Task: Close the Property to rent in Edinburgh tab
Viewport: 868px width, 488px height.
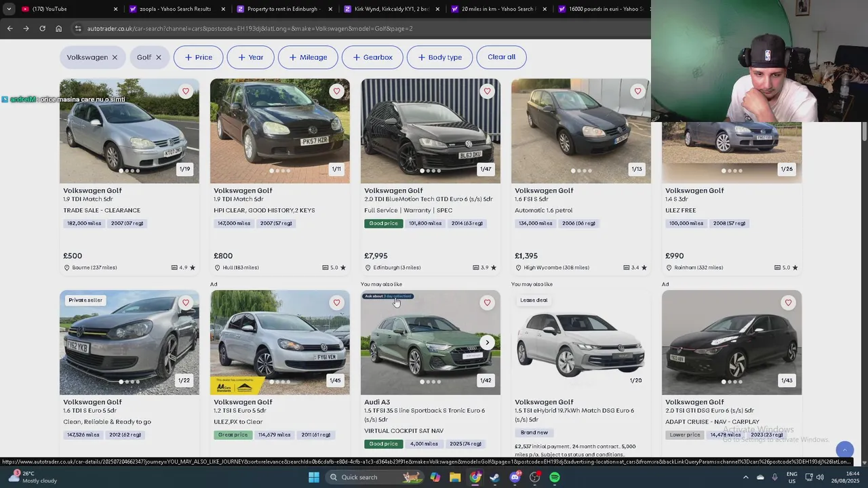Action: (x=330, y=9)
